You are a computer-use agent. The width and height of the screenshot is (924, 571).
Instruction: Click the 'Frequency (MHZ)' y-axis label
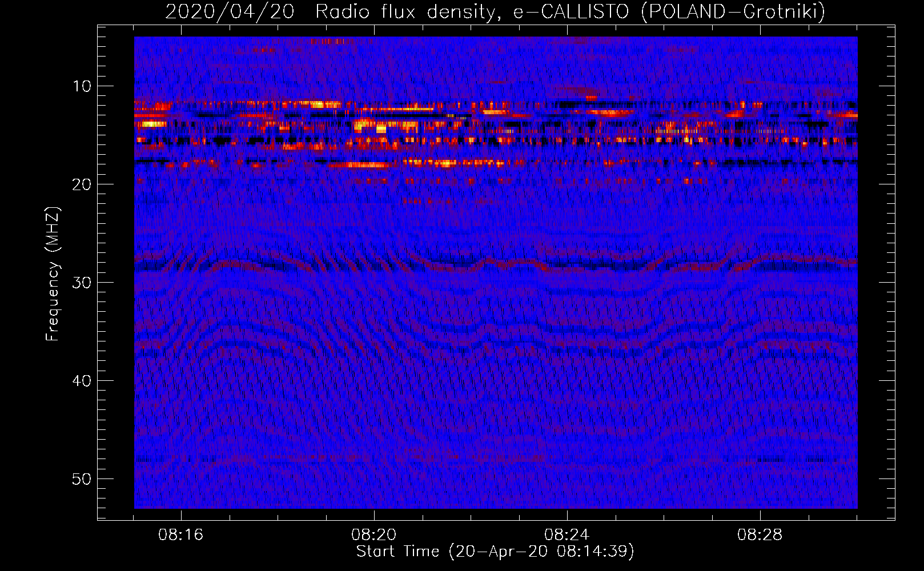[52, 274]
